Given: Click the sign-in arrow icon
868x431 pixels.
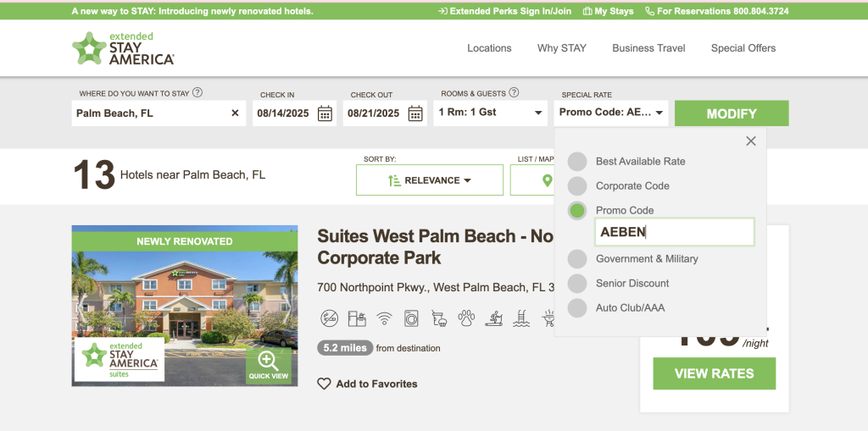Looking at the screenshot, I should point(442,11).
